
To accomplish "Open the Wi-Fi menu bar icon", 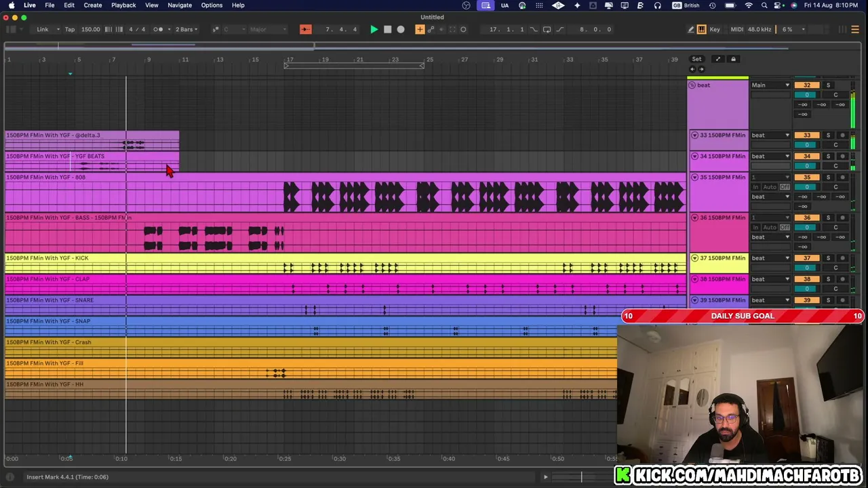I will [x=749, y=5].
